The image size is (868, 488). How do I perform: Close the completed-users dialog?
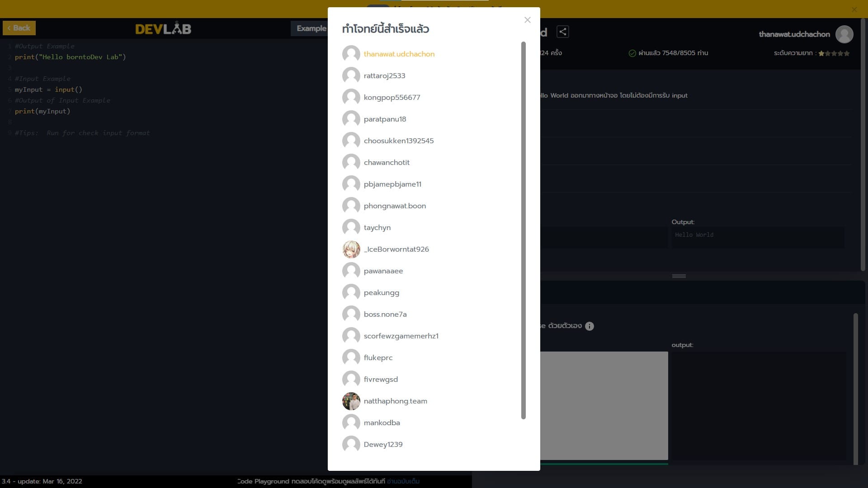[x=527, y=20]
